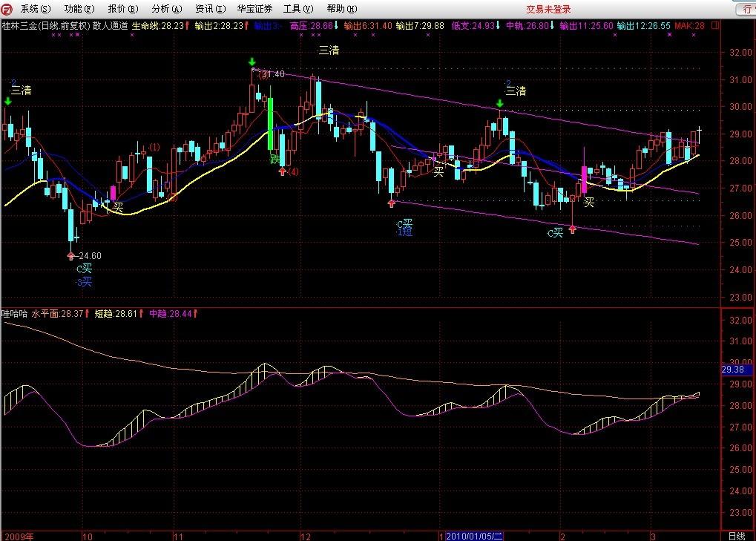Click green down arrow at 31.40 peak

[252, 62]
